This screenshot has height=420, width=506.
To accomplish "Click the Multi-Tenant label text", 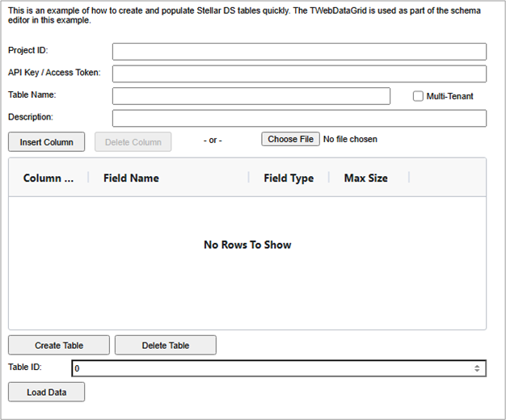I will coord(449,96).
